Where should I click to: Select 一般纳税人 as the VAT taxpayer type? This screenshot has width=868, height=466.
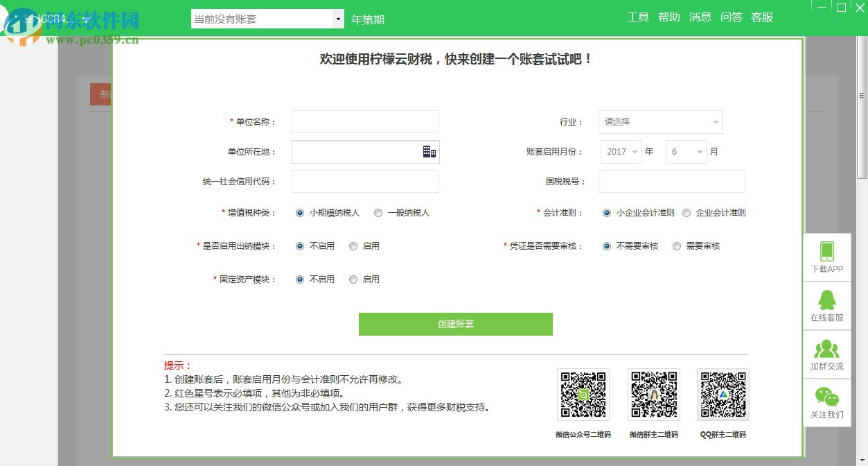[x=378, y=213]
